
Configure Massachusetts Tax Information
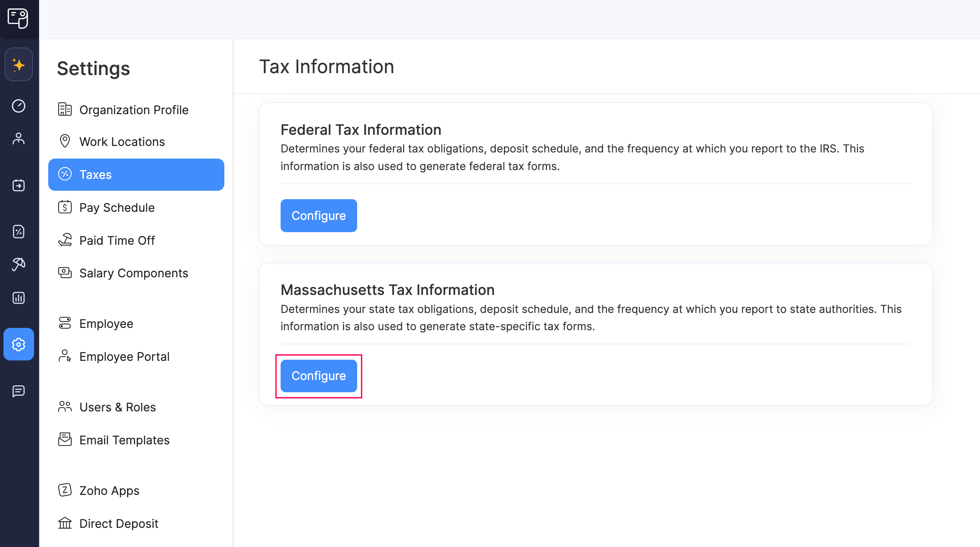319,376
